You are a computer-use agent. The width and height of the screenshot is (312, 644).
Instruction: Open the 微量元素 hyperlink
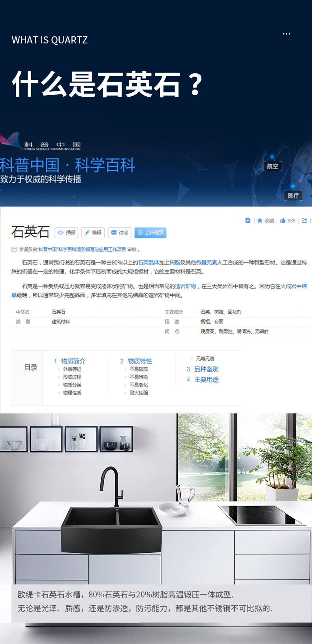point(207,263)
